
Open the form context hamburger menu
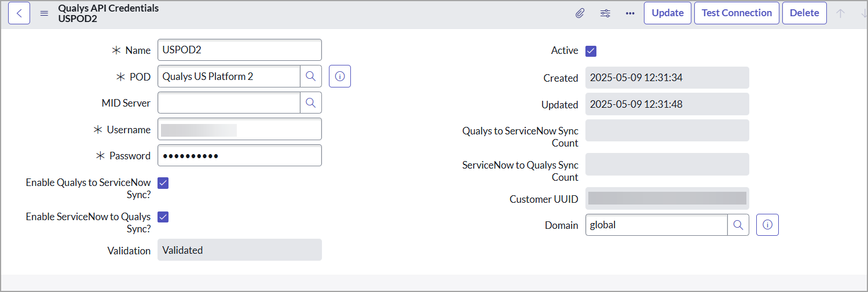point(44,13)
